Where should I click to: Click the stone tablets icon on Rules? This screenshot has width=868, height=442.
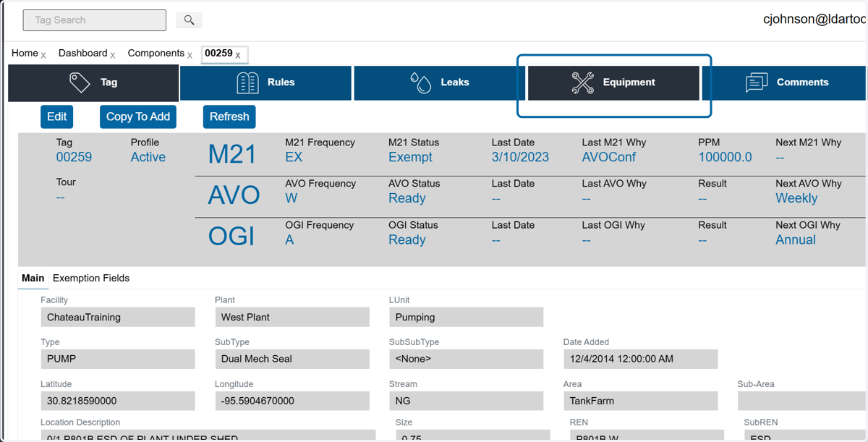tap(247, 82)
